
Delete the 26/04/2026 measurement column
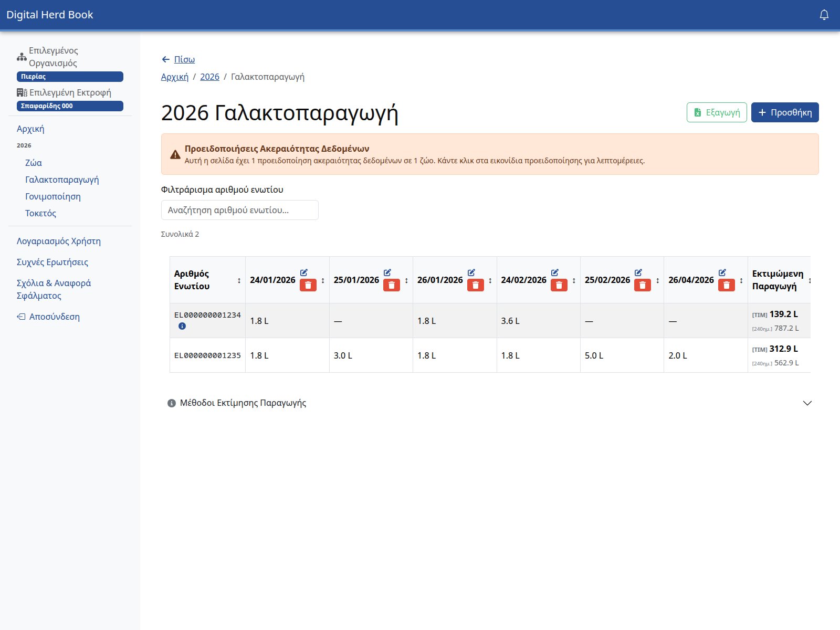(x=726, y=285)
